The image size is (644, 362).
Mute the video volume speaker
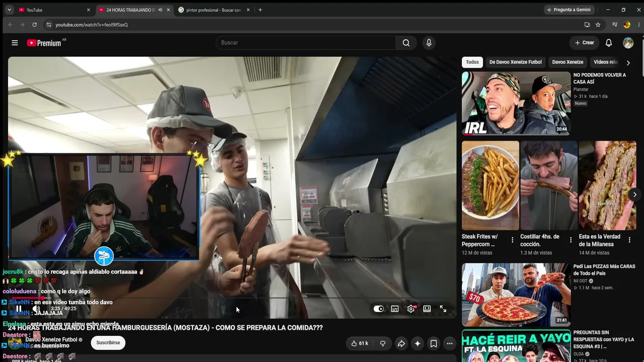point(36,309)
